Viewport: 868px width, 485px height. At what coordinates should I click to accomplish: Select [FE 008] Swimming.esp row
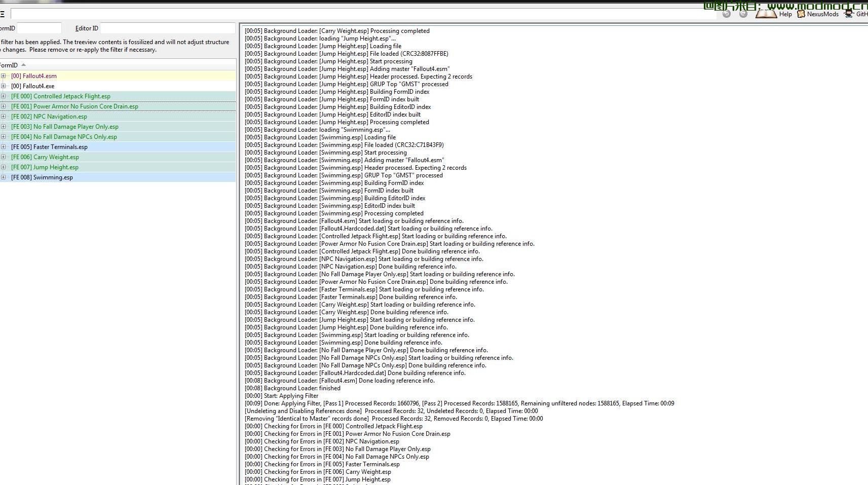[118, 177]
